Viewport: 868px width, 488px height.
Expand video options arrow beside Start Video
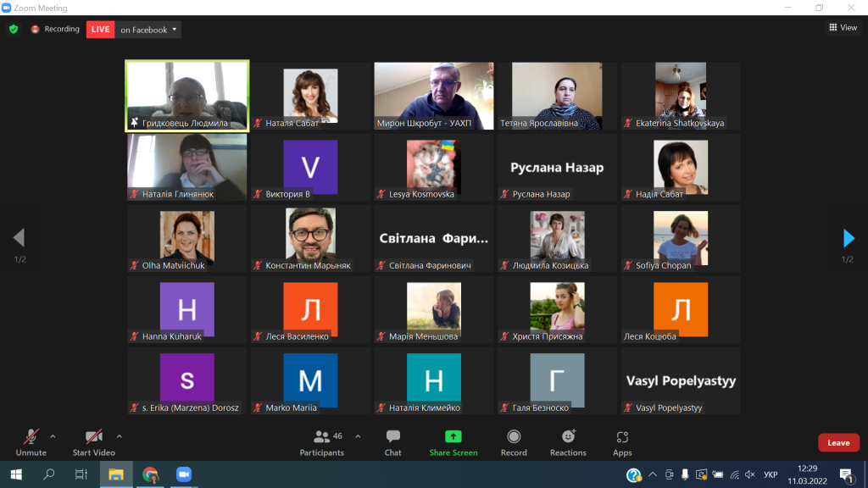(x=119, y=437)
